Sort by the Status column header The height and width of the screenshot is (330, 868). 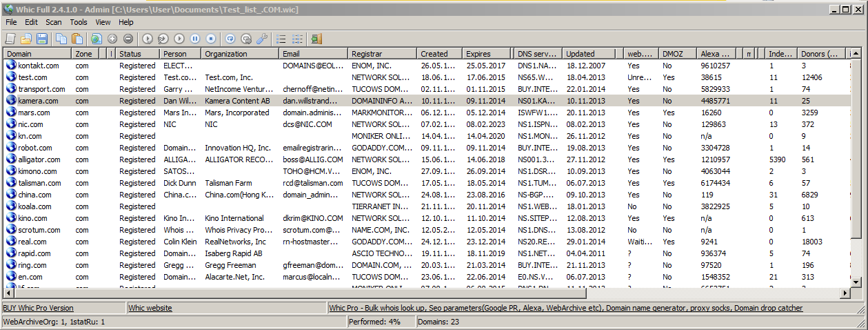[138, 53]
